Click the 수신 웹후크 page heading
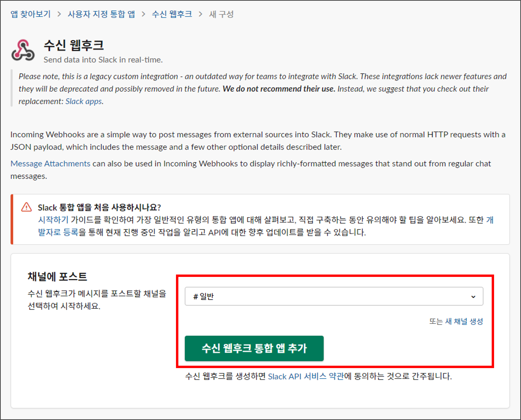The height and width of the screenshot is (420, 521). 74,45
